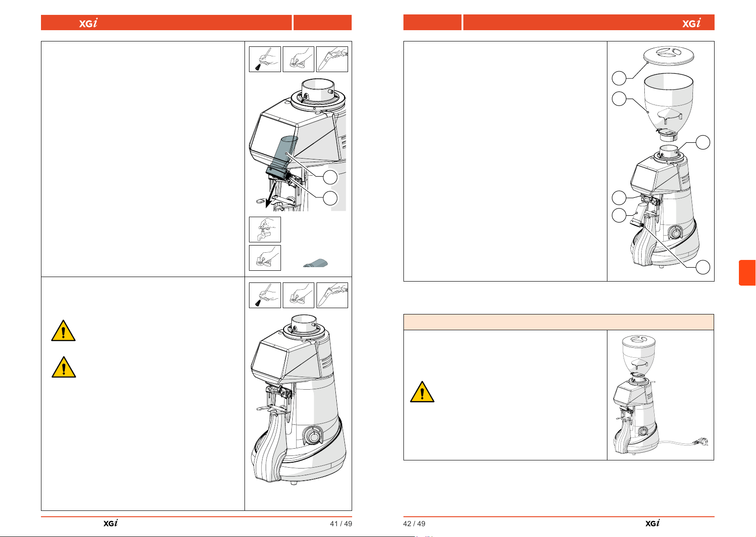Viewport: 756px width, 537px height.
Task: Click the vacuum cleaner icon in upper section of page 41
Action: tap(332, 59)
